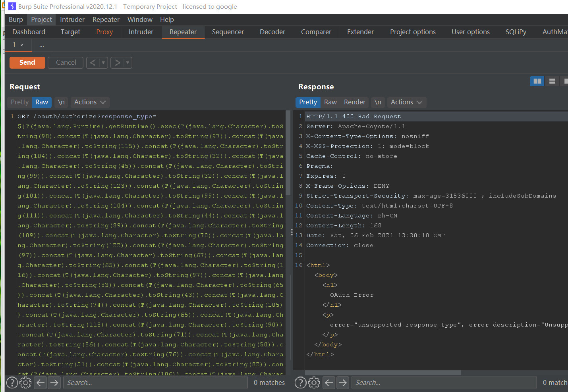
Task: Switch to the Target tab
Action: tap(70, 32)
